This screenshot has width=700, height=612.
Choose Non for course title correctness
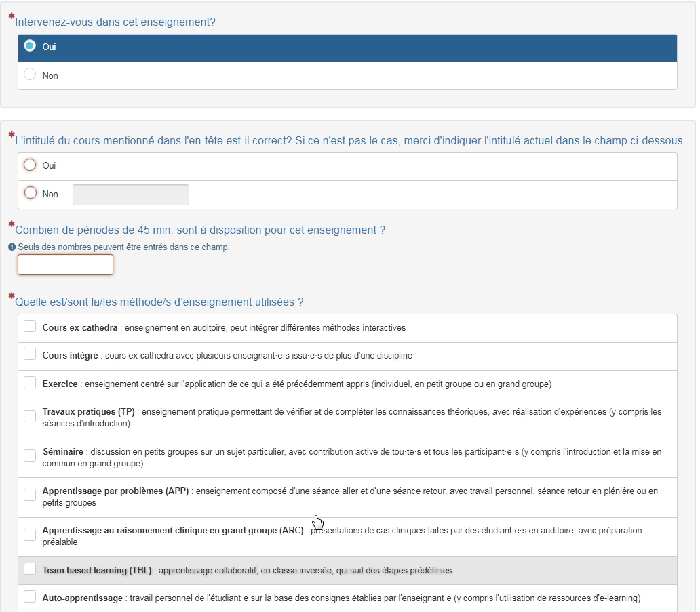[x=30, y=193]
